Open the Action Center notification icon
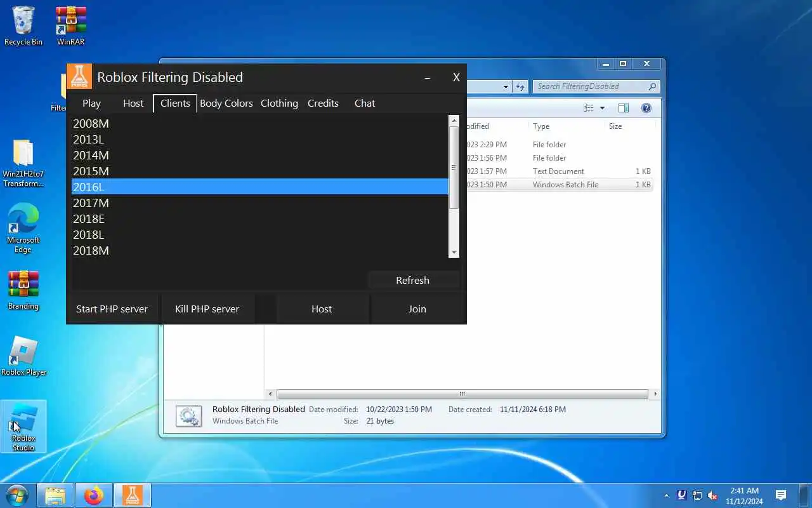The width and height of the screenshot is (812, 508). pyautogui.click(x=781, y=495)
